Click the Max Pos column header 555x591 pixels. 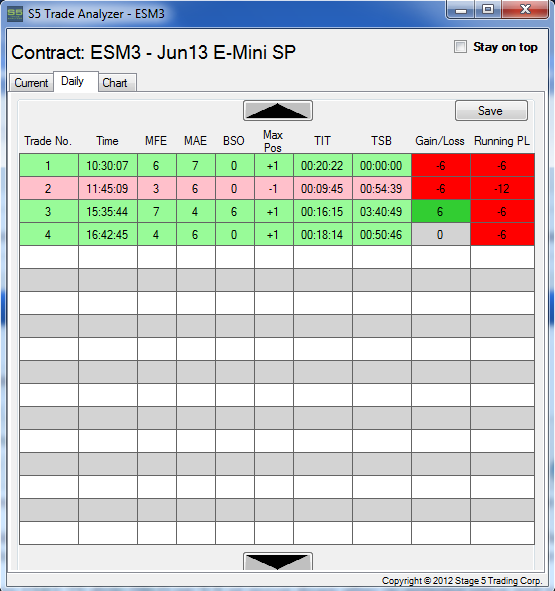tap(273, 141)
